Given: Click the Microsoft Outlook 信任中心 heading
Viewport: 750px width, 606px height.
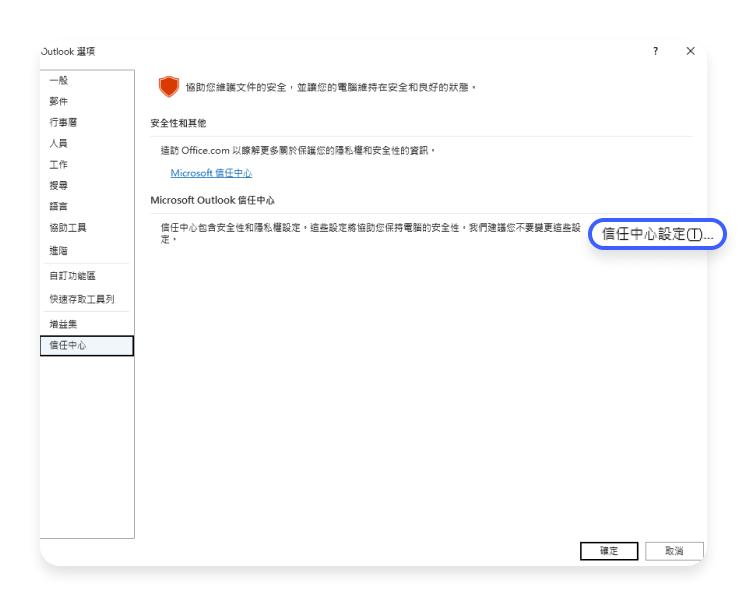Looking at the screenshot, I should click(x=212, y=200).
